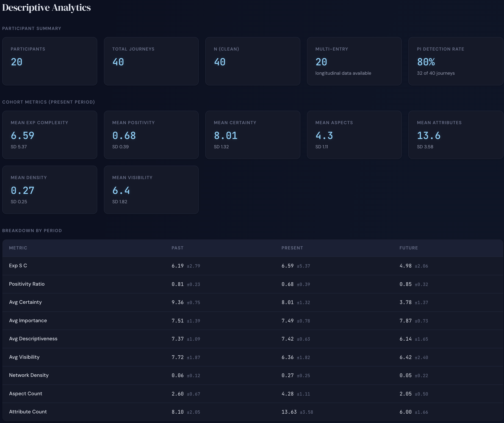
Task: Click 'SD 0.39' under Mean Positivity
Action: coord(120,147)
